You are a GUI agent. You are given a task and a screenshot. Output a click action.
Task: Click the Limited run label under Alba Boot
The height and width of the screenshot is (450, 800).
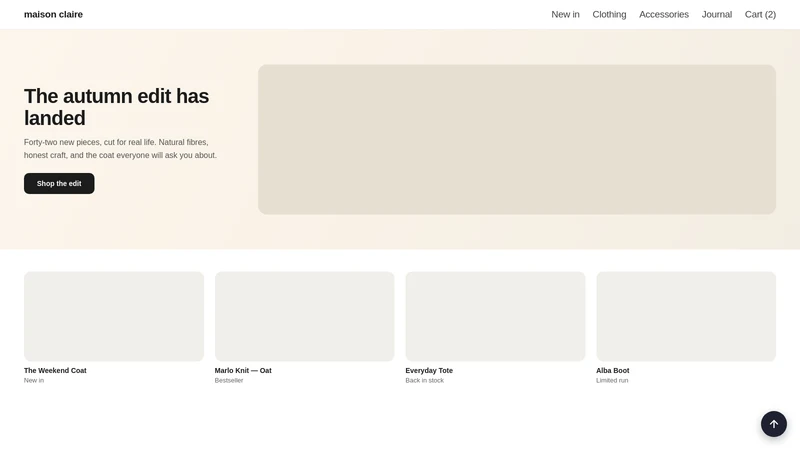click(612, 381)
